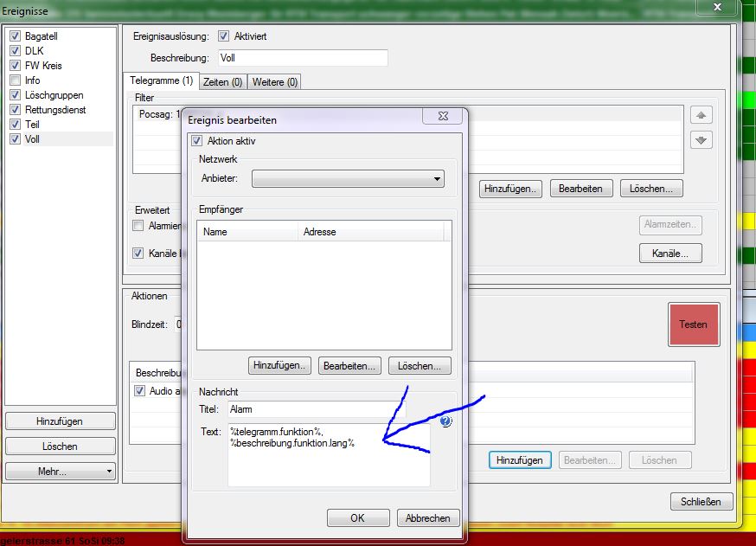Click the Kanäle... button
Image resolution: width=756 pixels, height=546 pixels.
(670, 254)
